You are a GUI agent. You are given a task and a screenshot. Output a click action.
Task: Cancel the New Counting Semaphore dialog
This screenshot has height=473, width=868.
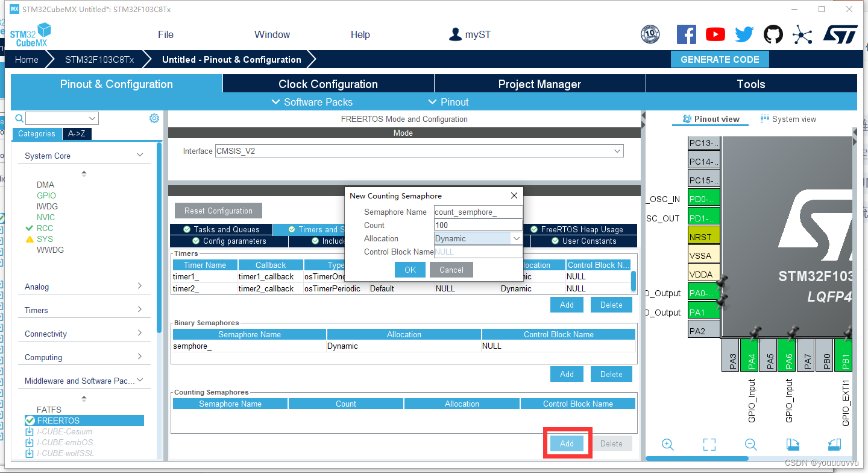tap(451, 270)
